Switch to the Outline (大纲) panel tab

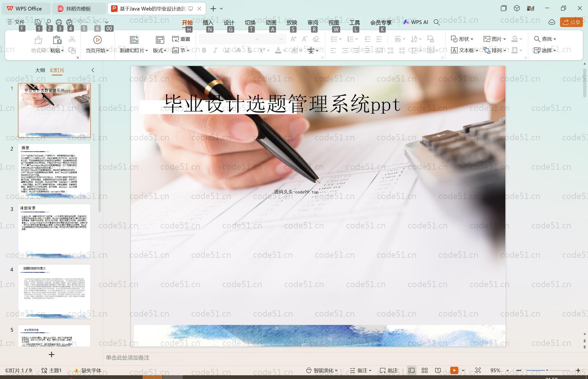tap(40, 70)
